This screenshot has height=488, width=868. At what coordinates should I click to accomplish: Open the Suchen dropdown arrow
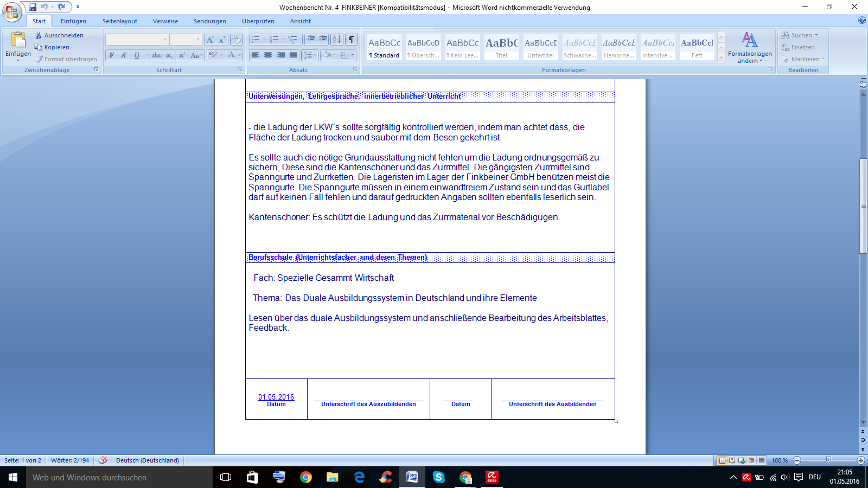(816, 35)
